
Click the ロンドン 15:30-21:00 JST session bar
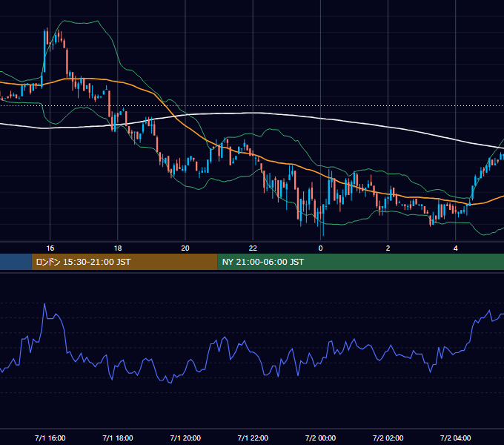point(125,262)
